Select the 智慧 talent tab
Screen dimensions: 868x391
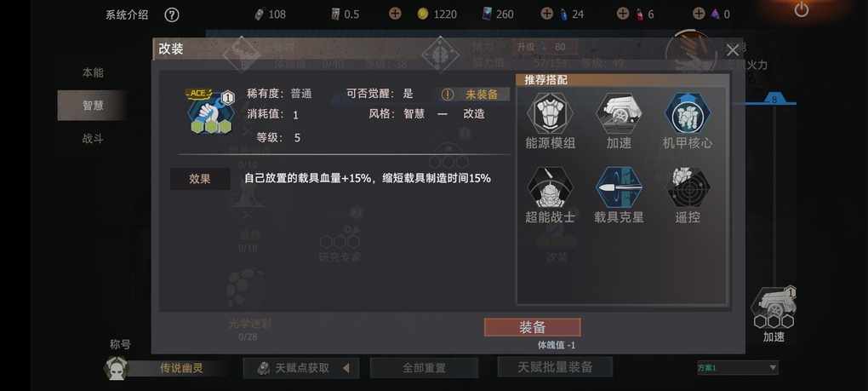[x=93, y=106]
